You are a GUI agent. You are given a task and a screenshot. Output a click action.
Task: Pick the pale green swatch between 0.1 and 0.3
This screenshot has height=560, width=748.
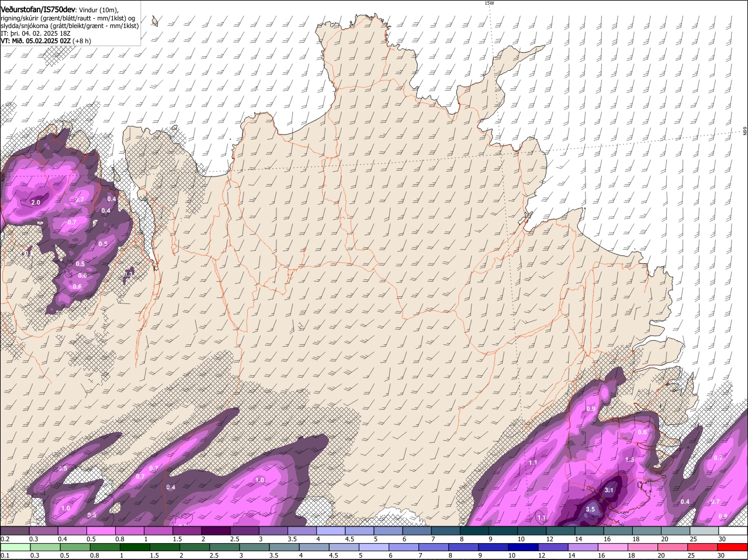click(16, 548)
